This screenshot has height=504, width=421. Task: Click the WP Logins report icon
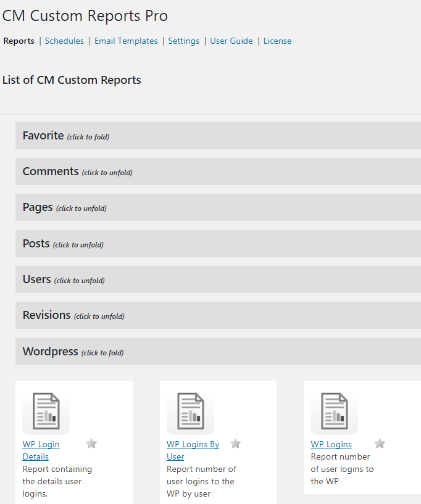point(334,413)
